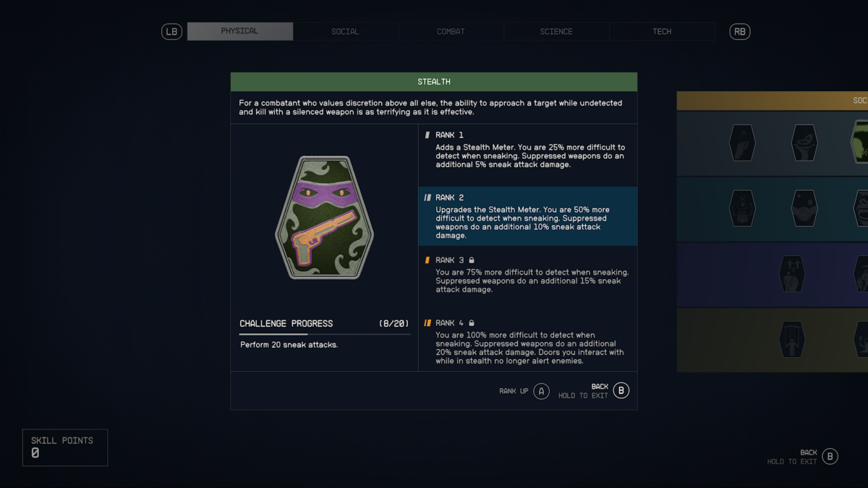Open the Leadership skill badge
The width and height of the screenshot is (868, 488).
click(792, 274)
